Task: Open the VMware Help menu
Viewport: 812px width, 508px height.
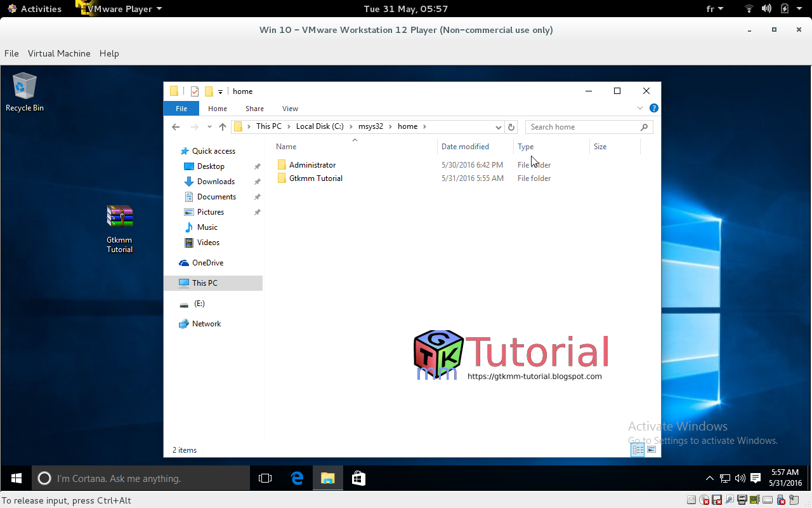Action: [x=109, y=53]
